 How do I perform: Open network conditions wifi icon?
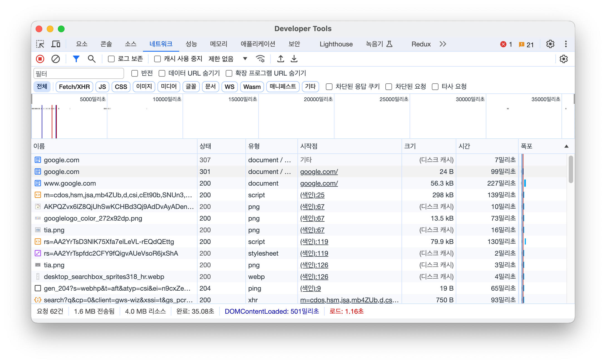pyautogui.click(x=260, y=59)
